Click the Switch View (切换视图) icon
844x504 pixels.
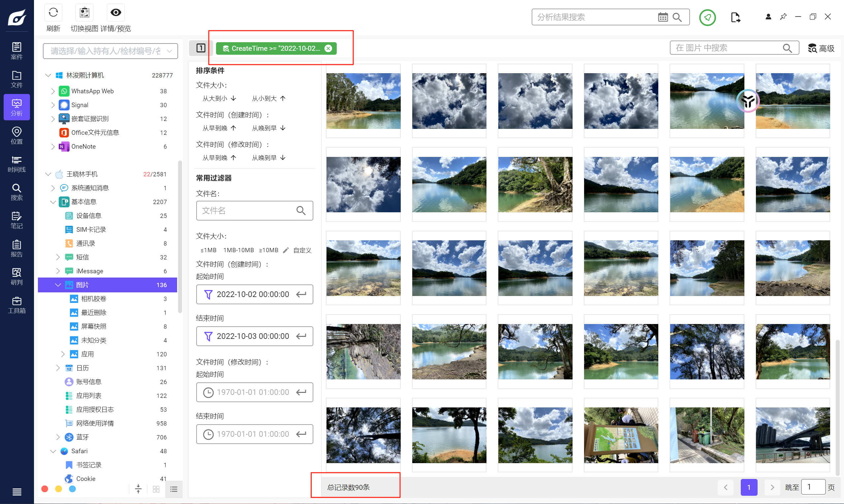[x=84, y=13]
